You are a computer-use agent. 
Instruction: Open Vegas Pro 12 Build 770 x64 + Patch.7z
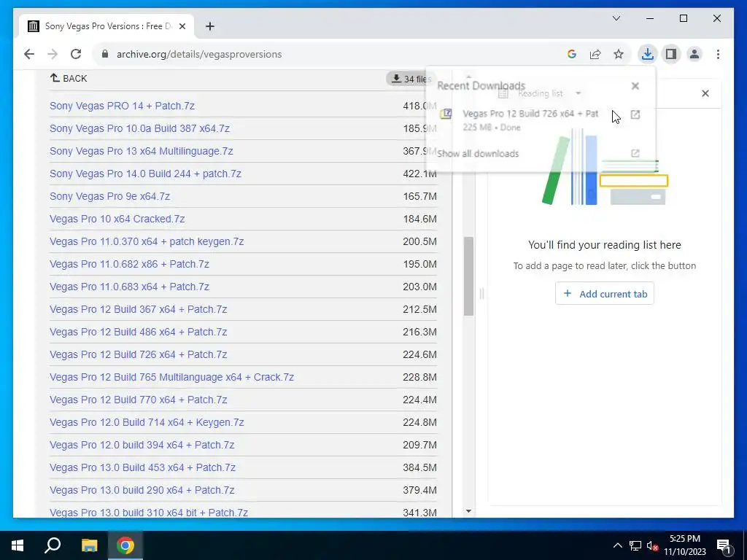[x=138, y=400]
